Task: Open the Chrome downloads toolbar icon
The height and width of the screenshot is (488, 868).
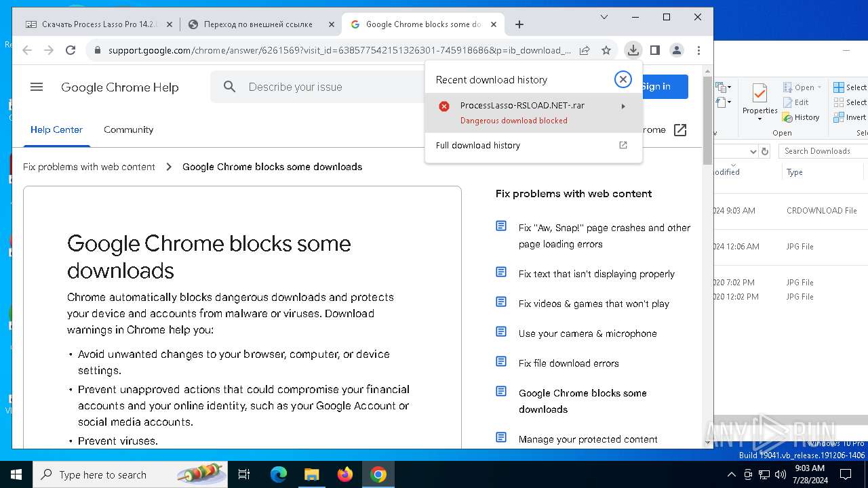Action: [633, 50]
